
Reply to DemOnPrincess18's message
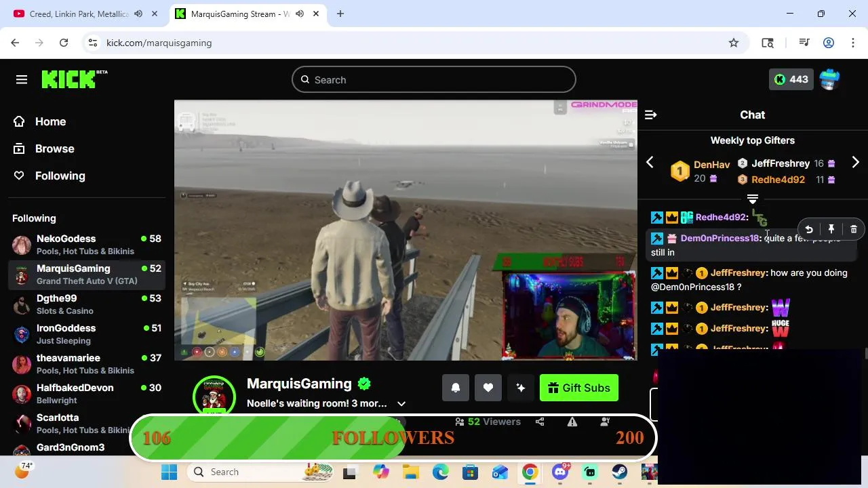(809, 230)
